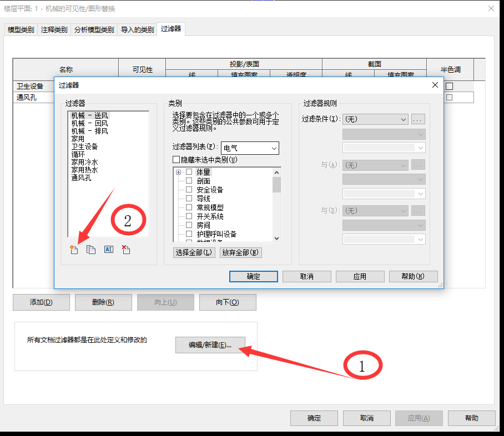Viewport: 504px width, 436px height.
Task: Click the category list scrollbar thumb
Action: pyautogui.click(x=276, y=185)
